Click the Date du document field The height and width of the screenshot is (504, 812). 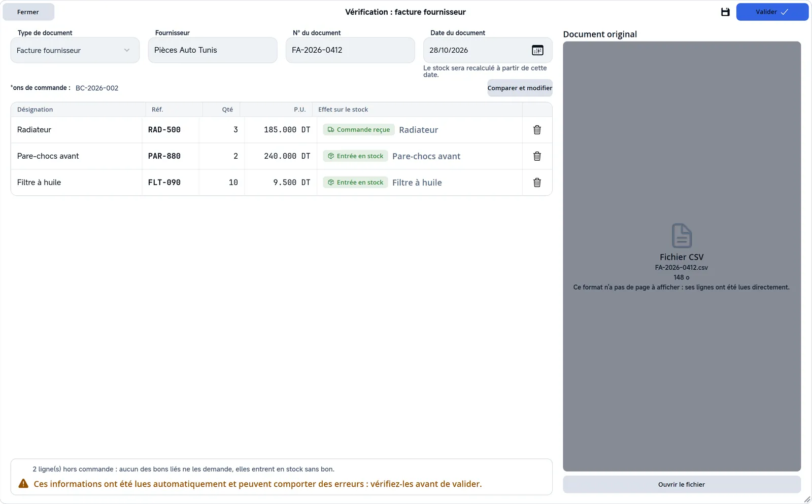pos(488,50)
